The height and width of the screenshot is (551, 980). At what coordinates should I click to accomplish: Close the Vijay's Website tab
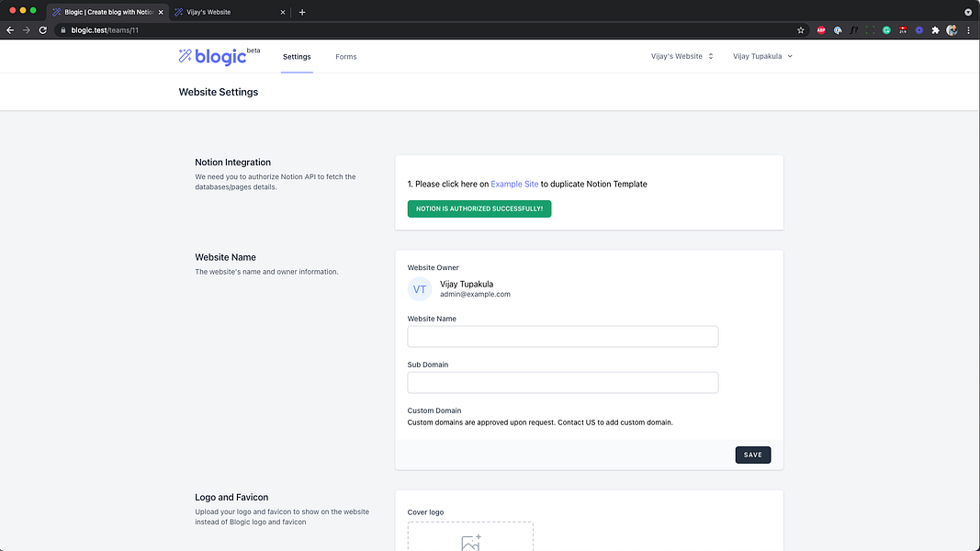pyautogui.click(x=283, y=12)
